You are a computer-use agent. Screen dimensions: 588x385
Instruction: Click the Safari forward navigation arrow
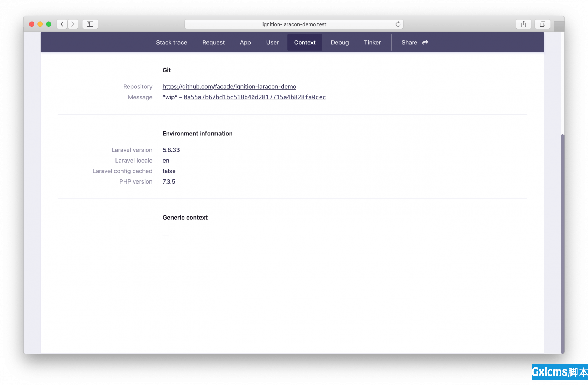[x=73, y=24]
